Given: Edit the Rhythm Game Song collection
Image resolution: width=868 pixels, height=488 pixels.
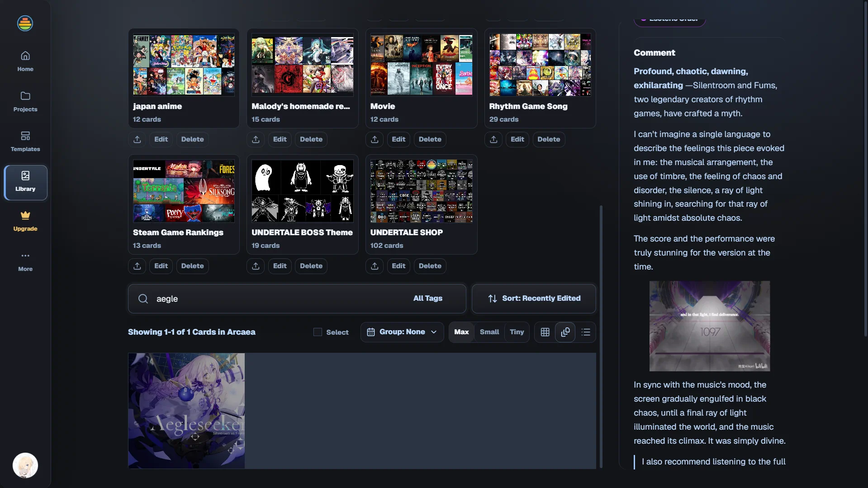Looking at the screenshot, I should click(x=517, y=139).
